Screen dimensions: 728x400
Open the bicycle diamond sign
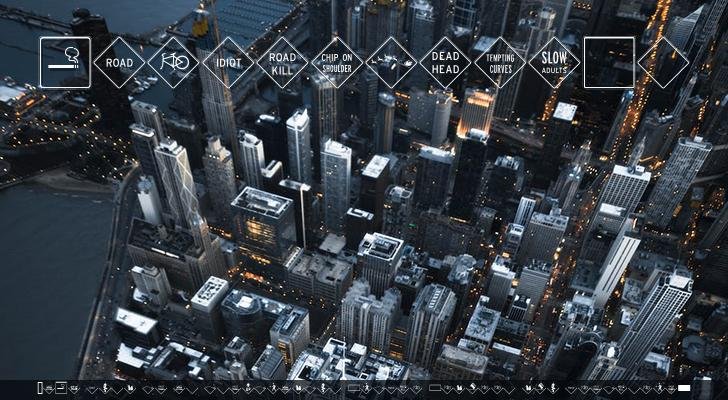pyautogui.click(x=173, y=62)
